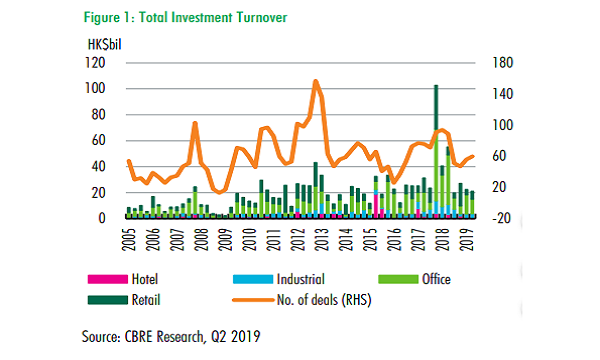
Task: Select the Hotel legend label
Action: coord(145,279)
